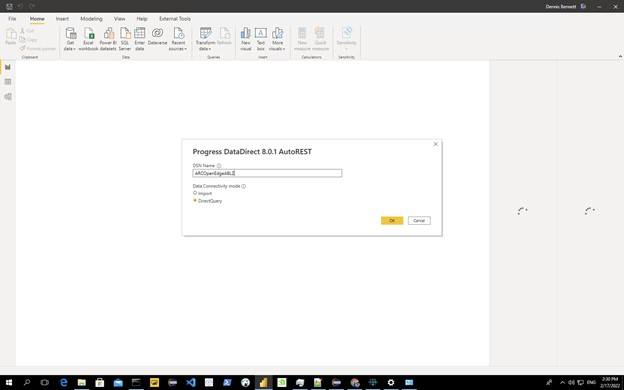Open the Get data ribbon icon

coord(70,39)
